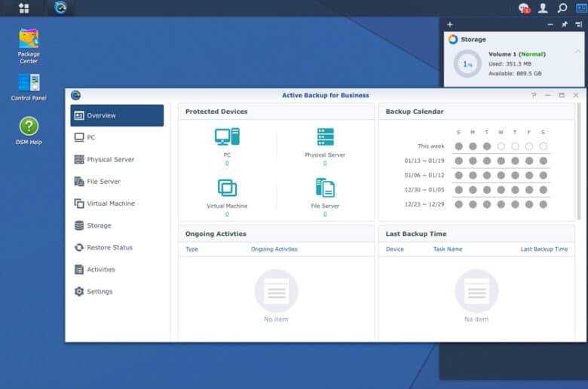Image resolution: width=588 pixels, height=389 pixels.
Task: Collapse the Storage widget chevron
Action: pos(578,51)
